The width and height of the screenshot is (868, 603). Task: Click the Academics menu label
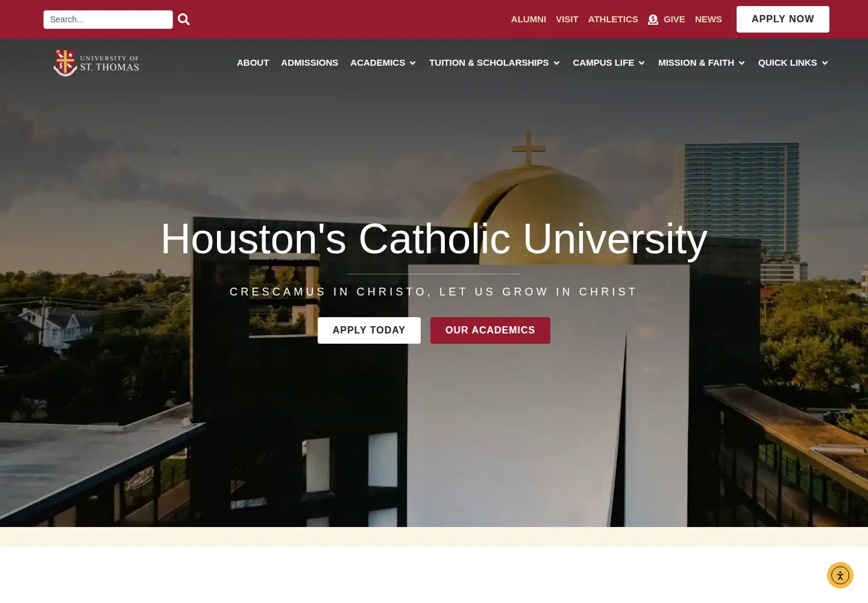pos(377,63)
